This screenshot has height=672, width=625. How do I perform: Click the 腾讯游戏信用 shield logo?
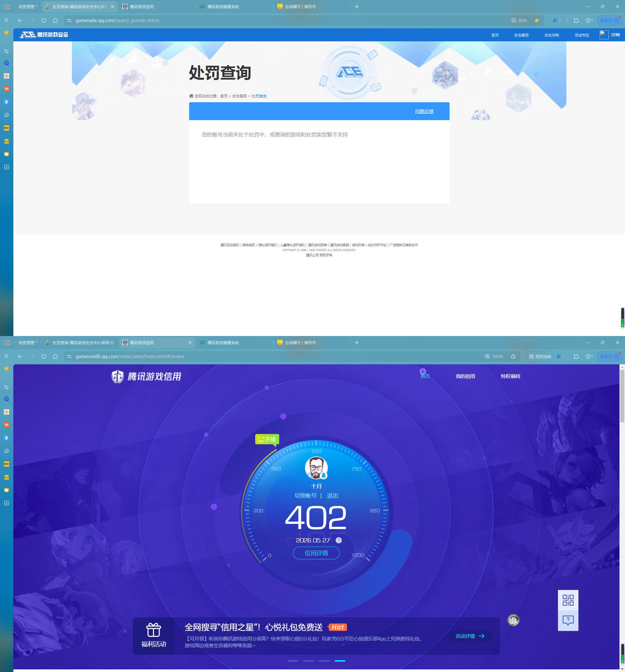(146, 376)
